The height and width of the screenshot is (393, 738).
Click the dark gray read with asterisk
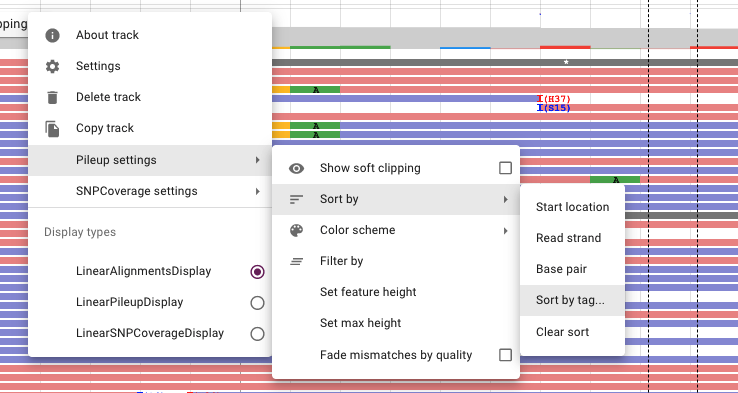(x=505, y=62)
